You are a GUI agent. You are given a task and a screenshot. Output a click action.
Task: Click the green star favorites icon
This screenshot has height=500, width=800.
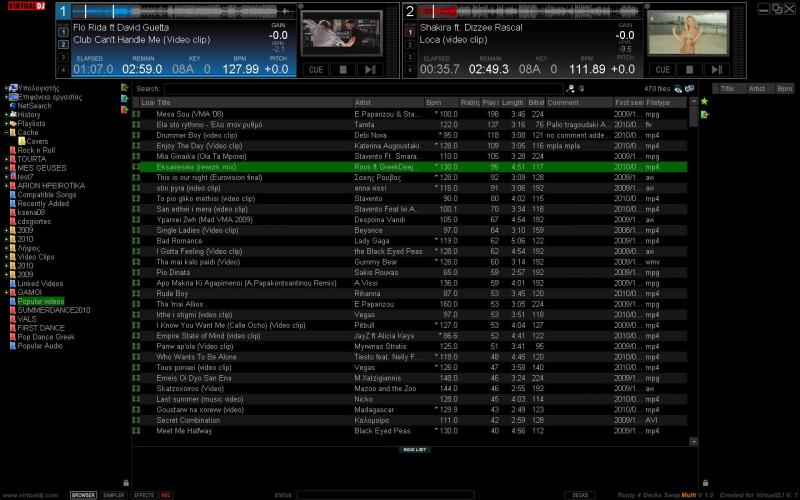point(705,101)
